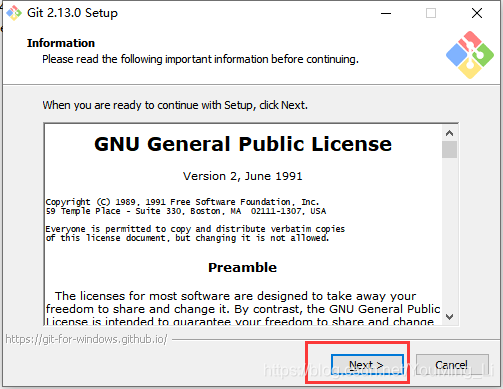
Task: Proceed with the Next > button
Action: (x=367, y=365)
